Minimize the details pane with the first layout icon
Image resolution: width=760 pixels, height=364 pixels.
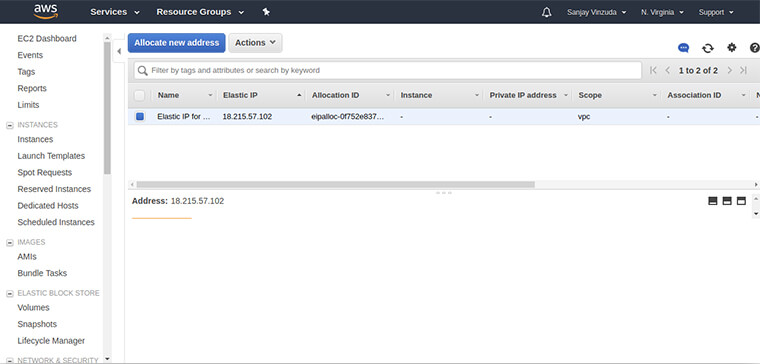pos(712,201)
